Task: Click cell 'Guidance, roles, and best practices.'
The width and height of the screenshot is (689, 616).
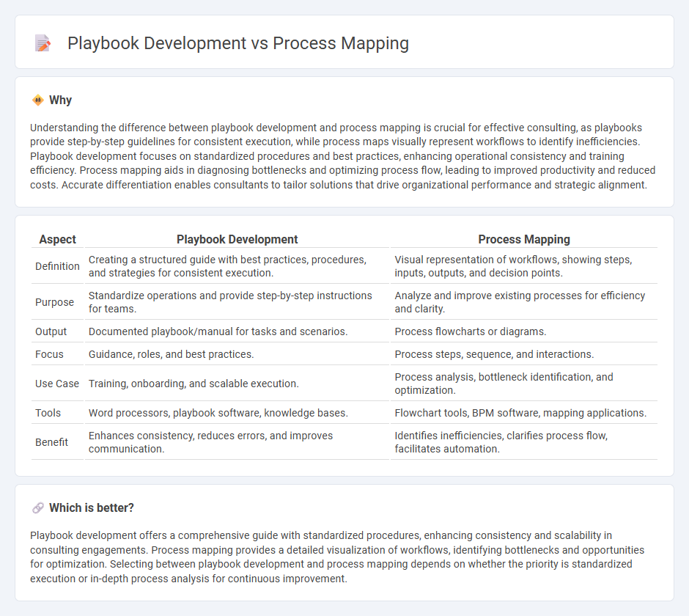Action: point(237,354)
